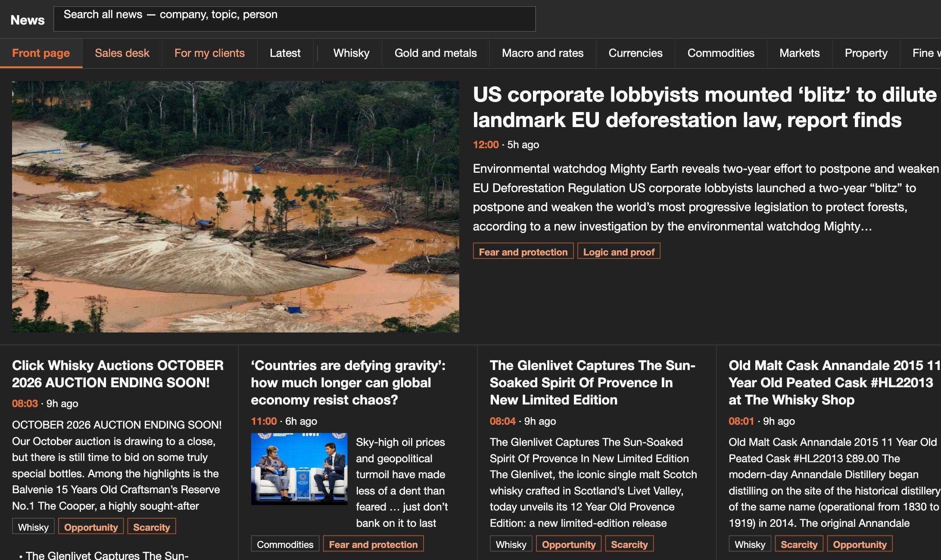941x560 pixels.
Task: Click Scarcity tag under Glenlivet story
Action: point(629,544)
